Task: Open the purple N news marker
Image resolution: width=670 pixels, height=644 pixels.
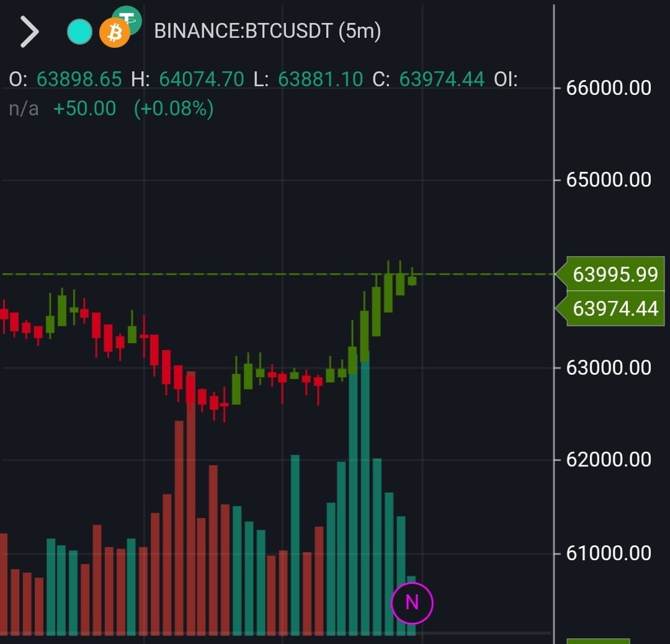Action: [412, 602]
